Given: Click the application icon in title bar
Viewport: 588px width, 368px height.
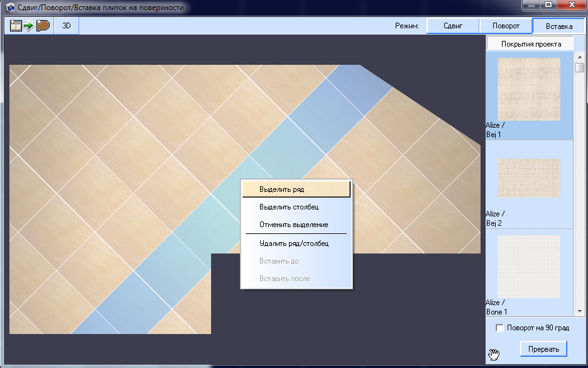Looking at the screenshot, I should (x=9, y=9).
